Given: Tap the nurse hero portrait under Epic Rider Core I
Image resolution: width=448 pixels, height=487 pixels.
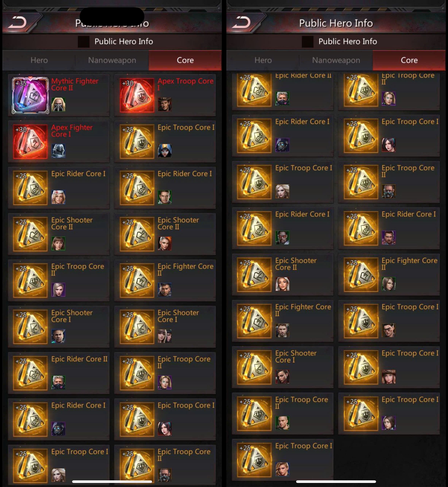Looking at the screenshot, I should pyautogui.click(x=58, y=197).
